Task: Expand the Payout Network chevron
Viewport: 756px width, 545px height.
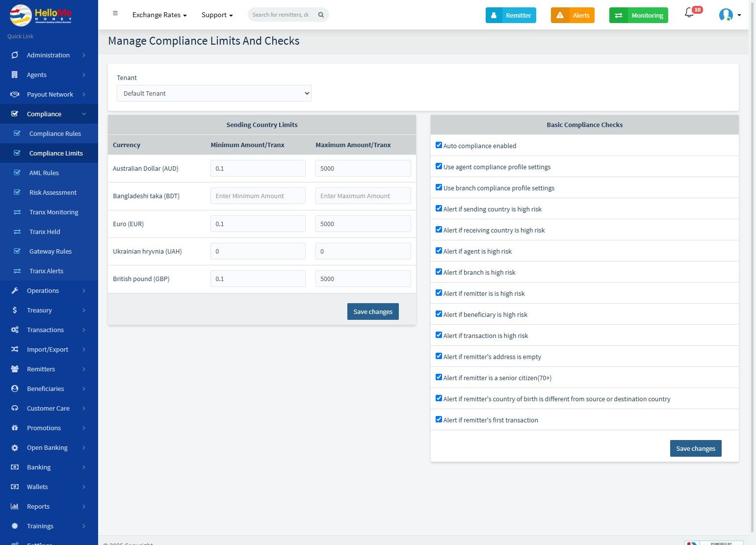Action: pos(84,94)
